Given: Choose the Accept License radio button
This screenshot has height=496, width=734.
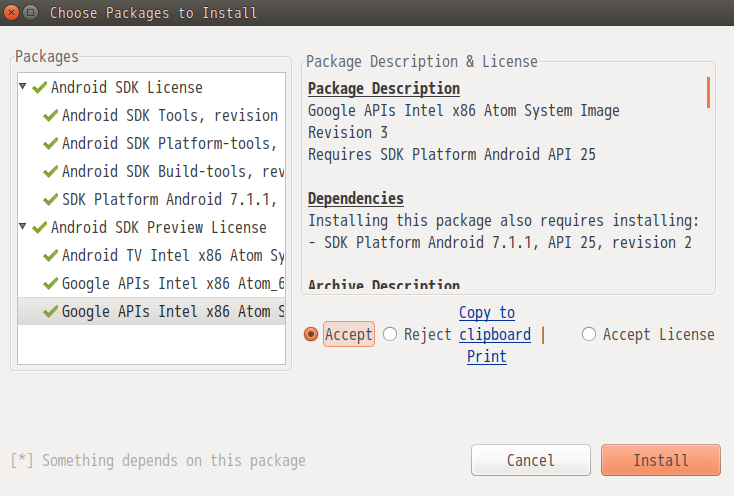Looking at the screenshot, I should click(589, 334).
